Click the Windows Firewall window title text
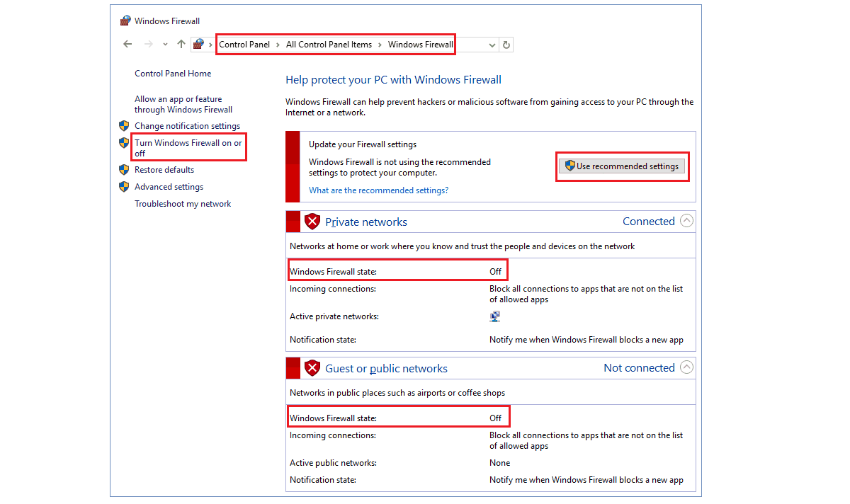This screenshot has width=850, height=504. [167, 21]
